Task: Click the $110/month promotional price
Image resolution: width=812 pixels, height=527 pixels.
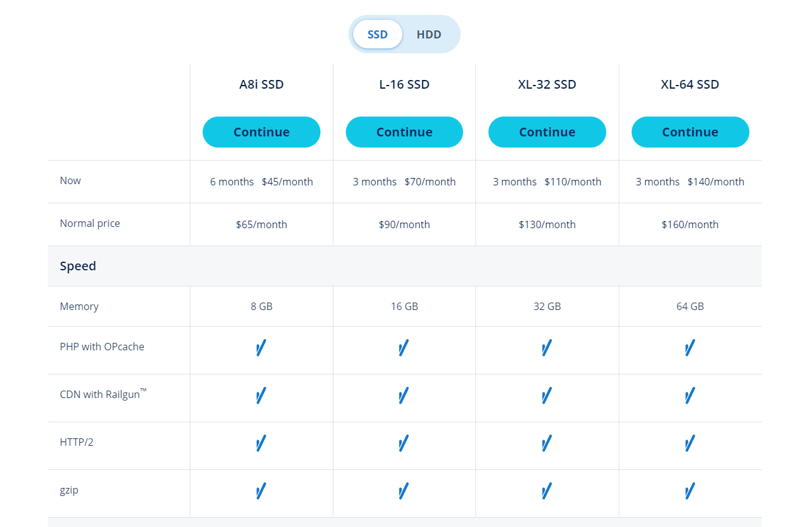Action: point(573,182)
